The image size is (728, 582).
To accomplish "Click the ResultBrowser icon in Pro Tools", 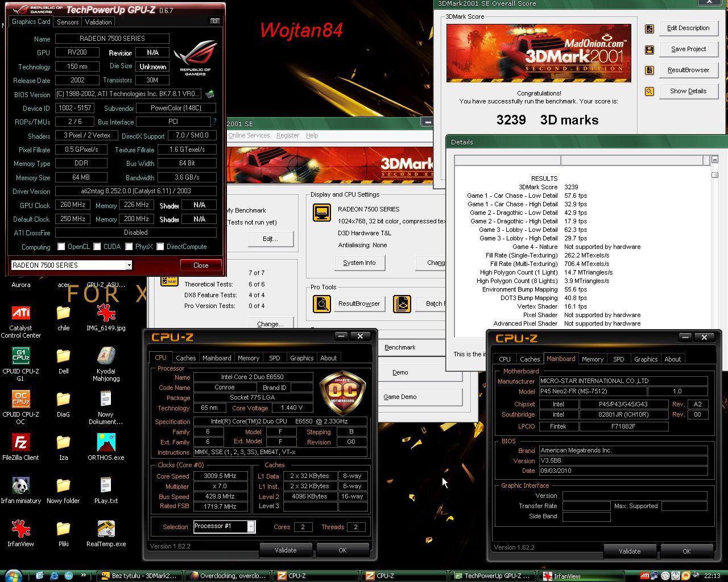I will coord(322,304).
